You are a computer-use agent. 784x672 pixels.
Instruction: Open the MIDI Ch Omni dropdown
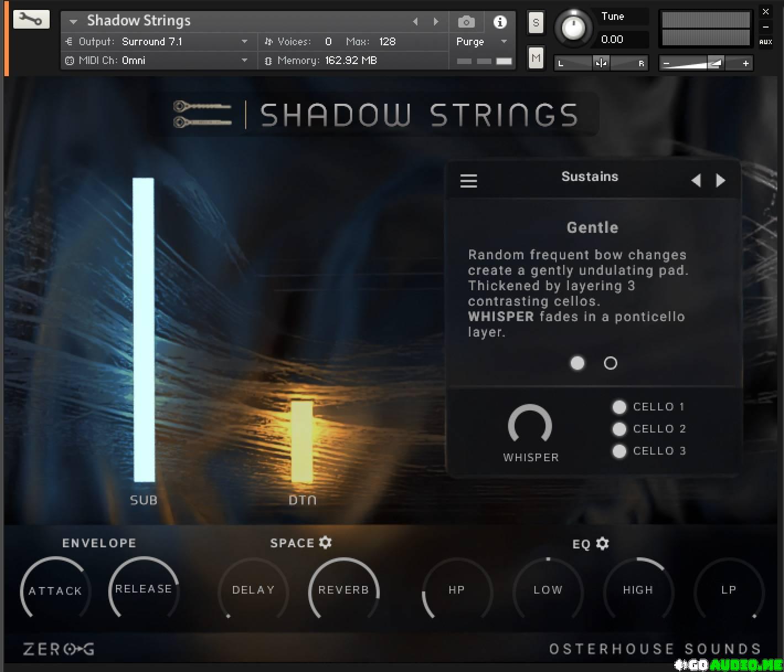(157, 61)
